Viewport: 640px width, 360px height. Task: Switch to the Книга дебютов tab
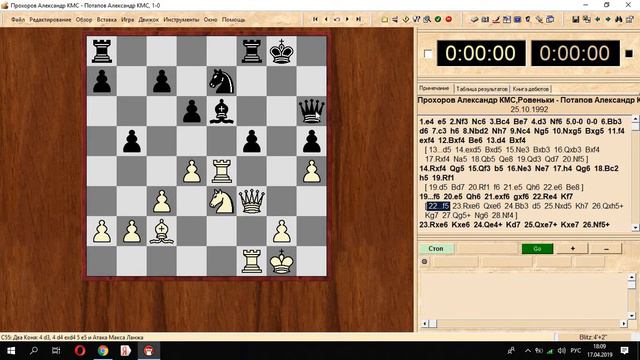(531, 89)
